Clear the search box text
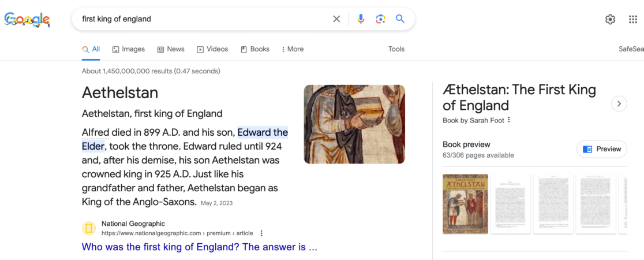 click(x=336, y=19)
